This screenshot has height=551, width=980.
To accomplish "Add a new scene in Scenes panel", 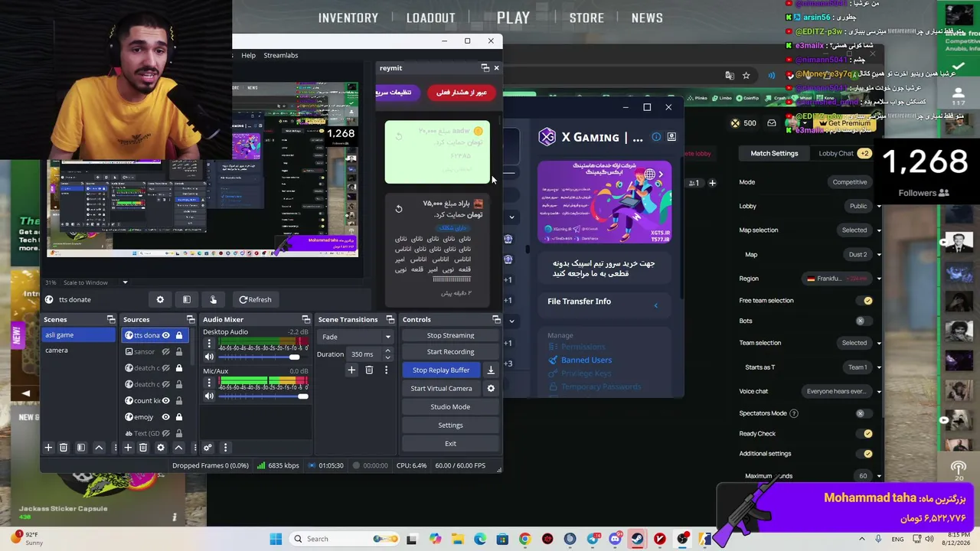I will 48,448.
